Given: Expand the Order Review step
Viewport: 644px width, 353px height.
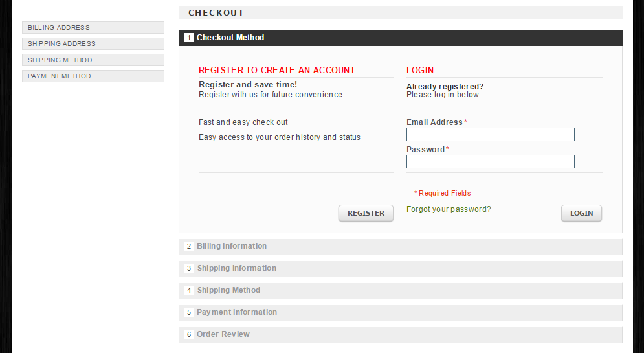Looking at the screenshot, I should click(223, 334).
